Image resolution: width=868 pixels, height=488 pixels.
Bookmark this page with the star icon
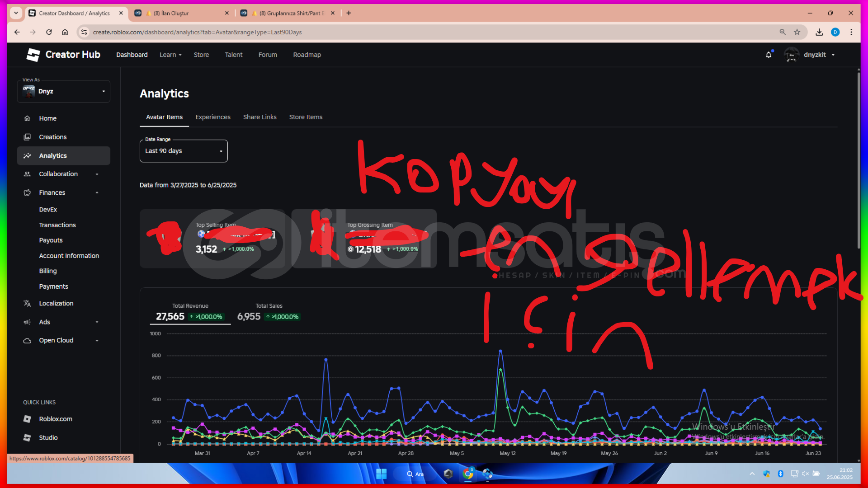(797, 32)
